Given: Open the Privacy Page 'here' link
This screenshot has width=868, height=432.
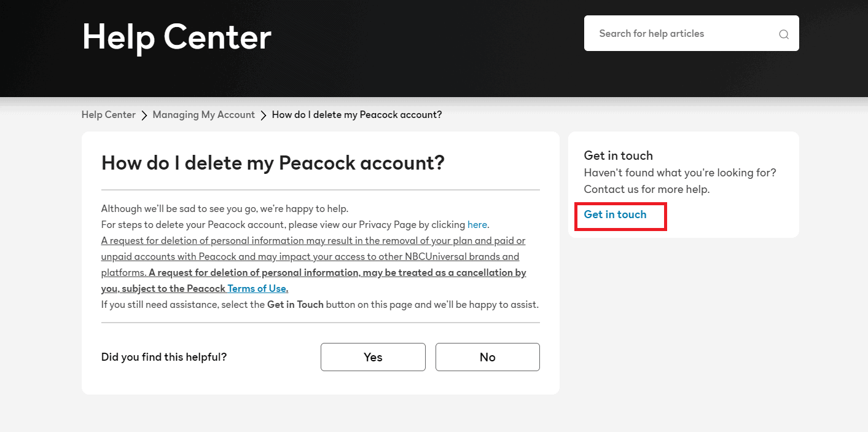Looking at the screenshot, I should (477, 224).
